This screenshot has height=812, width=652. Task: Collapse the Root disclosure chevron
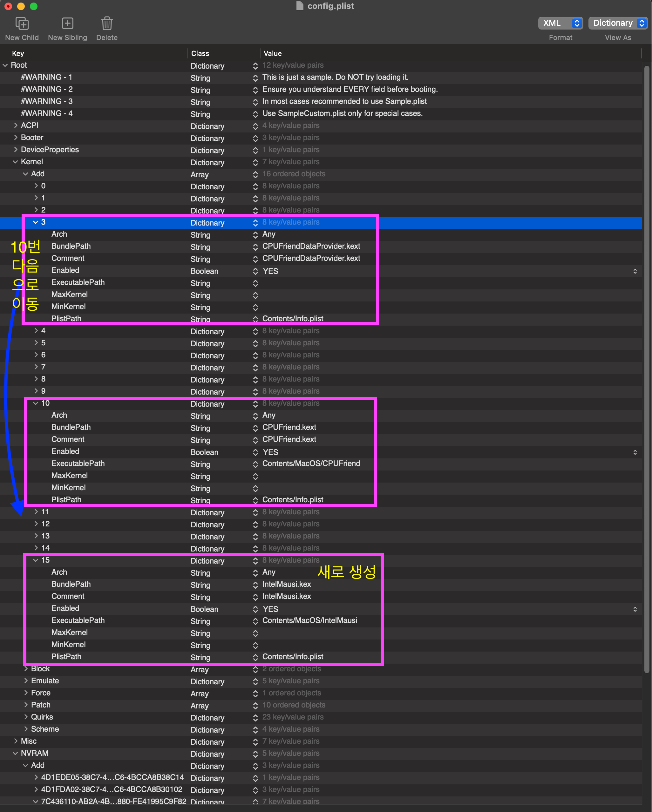[5, 65]
